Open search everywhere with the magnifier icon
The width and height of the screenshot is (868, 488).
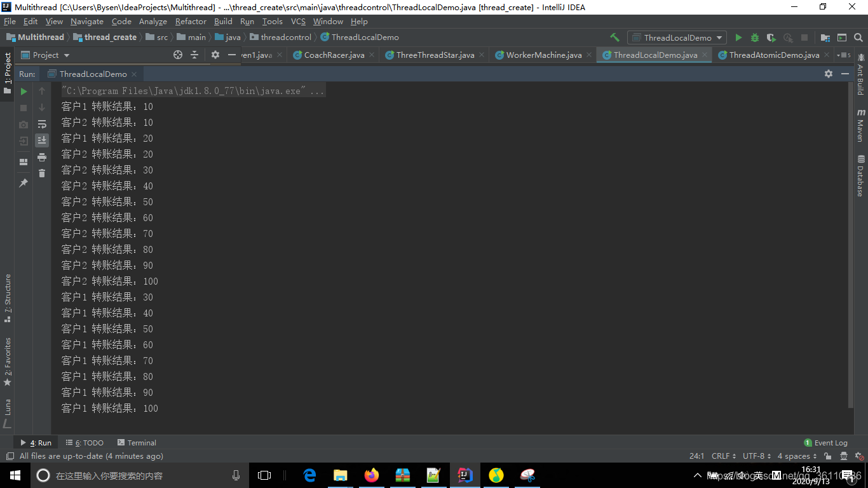click(x=858, y=37)
